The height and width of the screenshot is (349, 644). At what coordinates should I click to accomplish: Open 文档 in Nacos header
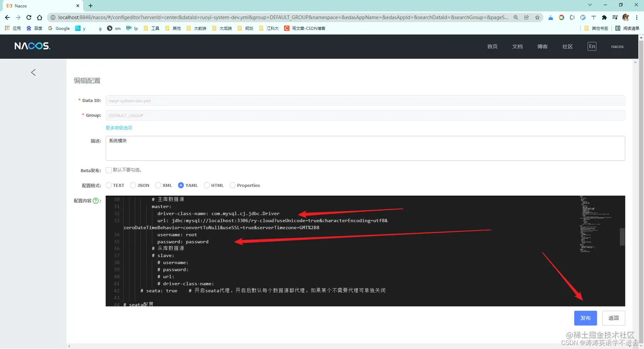click(517, 46)
